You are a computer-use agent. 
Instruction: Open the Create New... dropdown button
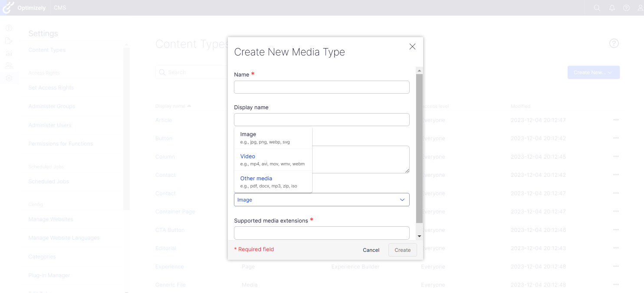point(593,72)
